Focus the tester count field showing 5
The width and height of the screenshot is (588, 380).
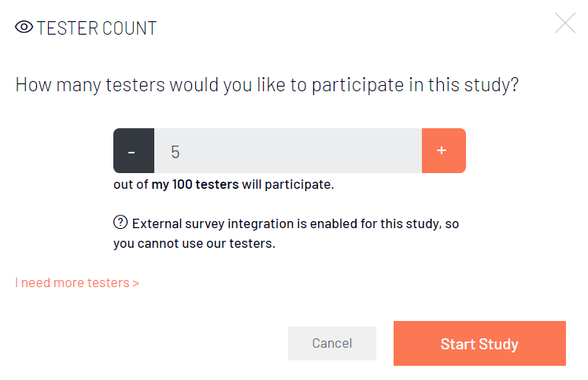coord(288,150)
